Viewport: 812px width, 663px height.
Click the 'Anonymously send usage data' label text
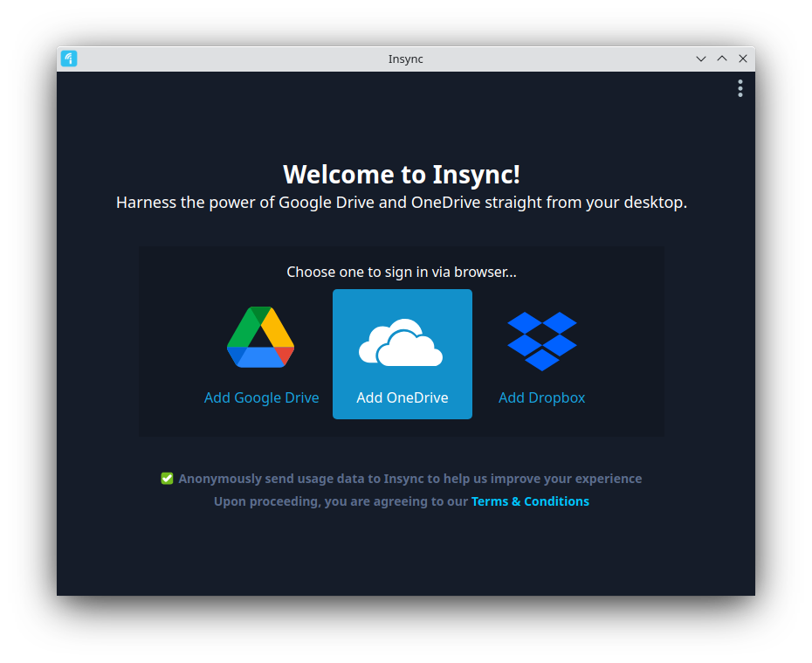(x=410, y=479)
